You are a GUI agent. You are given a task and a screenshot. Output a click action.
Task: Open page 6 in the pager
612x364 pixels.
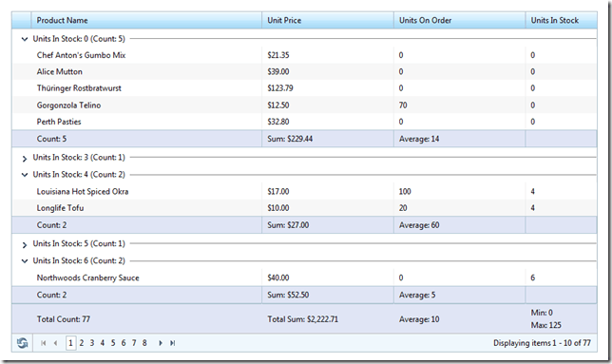[x=124, y=343]
